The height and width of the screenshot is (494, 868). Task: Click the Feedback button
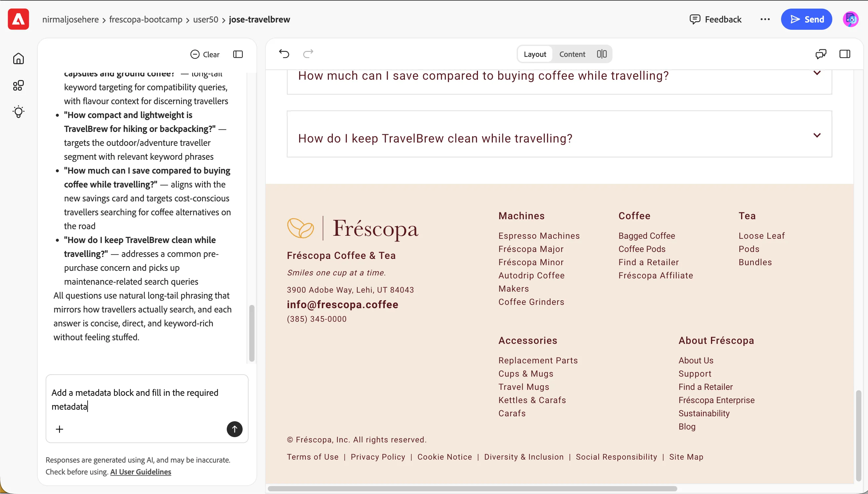tap(715, 19)
